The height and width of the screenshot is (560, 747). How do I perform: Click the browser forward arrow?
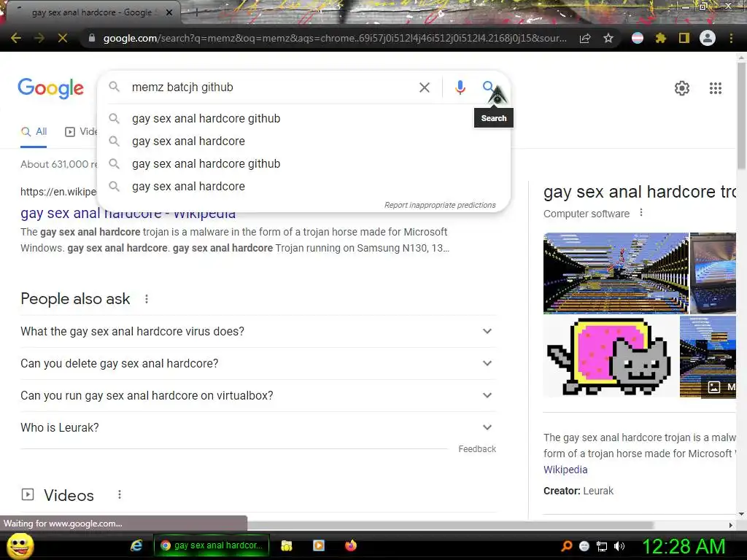tap(39, 38)
